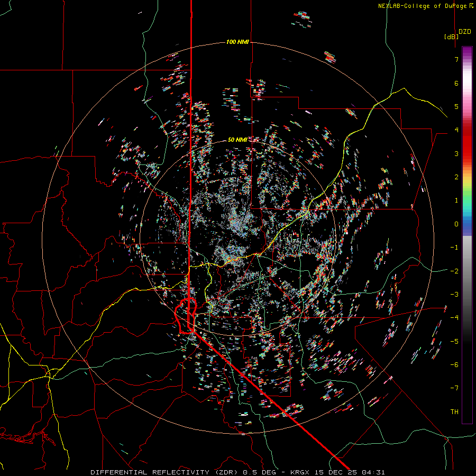The width and height of the screenshot is (476, 476).
Task: Click the -3 value on color scale
Action: coord(454,295)
